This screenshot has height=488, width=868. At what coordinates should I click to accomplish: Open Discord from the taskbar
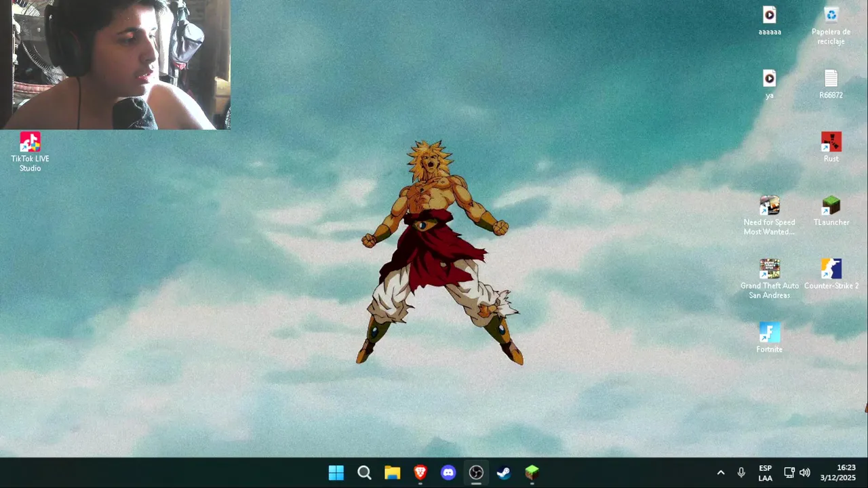point(448,472)
